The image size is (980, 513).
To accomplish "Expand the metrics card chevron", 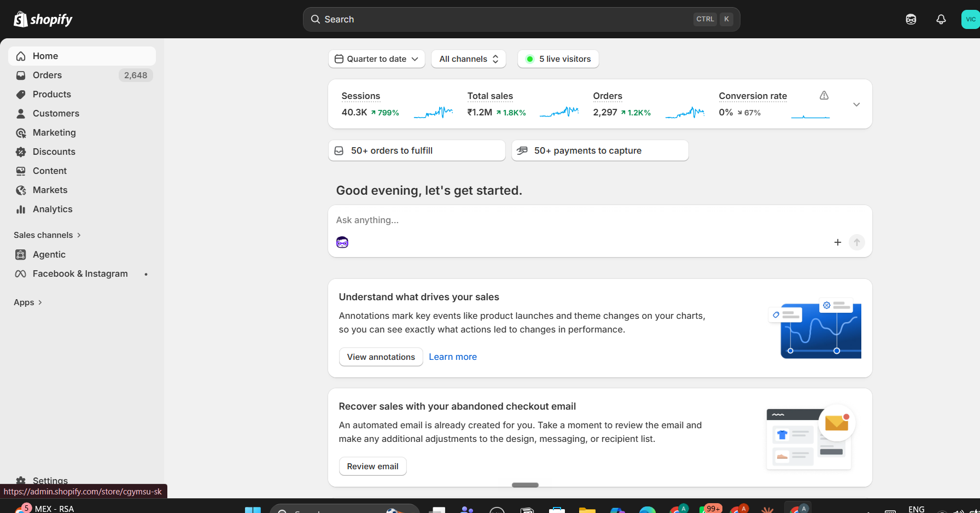I will point(856,104).
